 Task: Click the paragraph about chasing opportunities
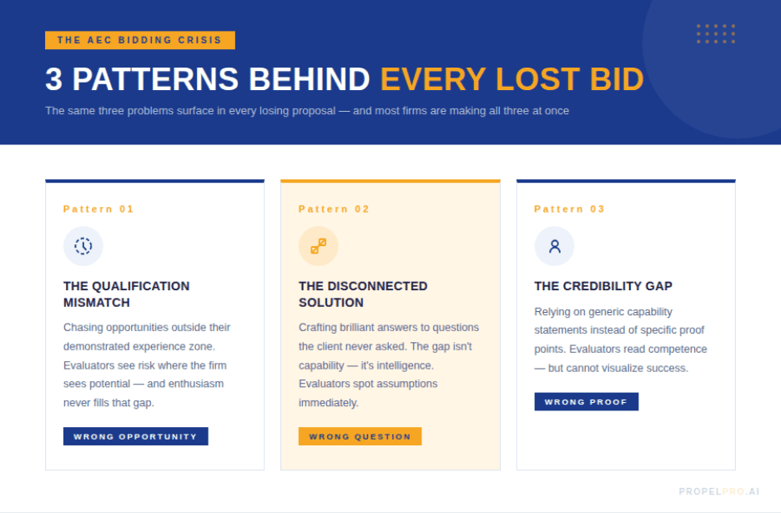click(x=147, y=365)
